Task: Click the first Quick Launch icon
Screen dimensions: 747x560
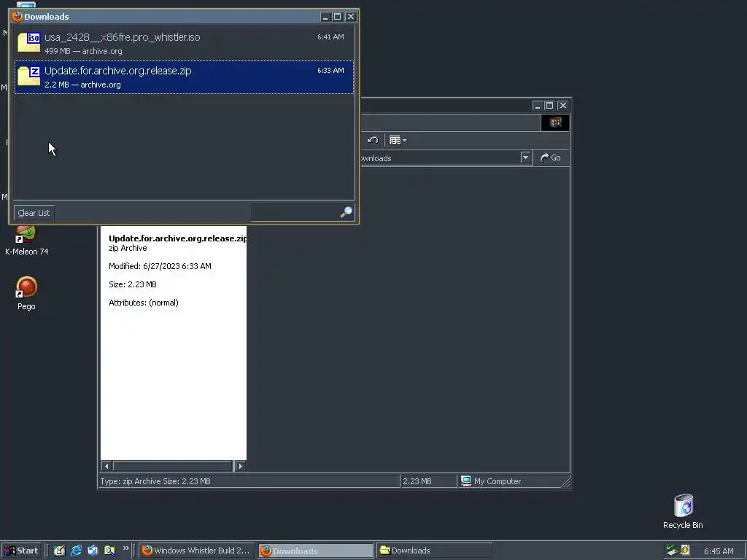Action: pyautogui.click(x=59, y=551)
